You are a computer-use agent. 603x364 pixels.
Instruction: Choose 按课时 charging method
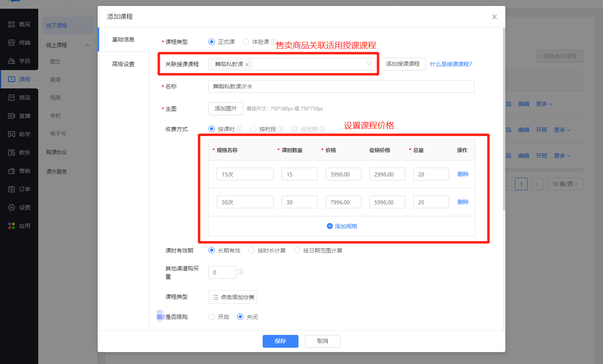tap(212, 129)
